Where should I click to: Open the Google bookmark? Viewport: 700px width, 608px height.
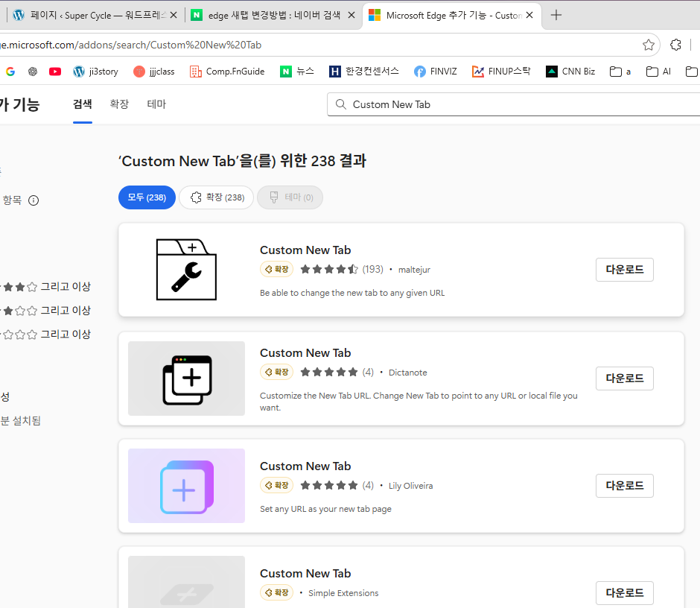10,72
